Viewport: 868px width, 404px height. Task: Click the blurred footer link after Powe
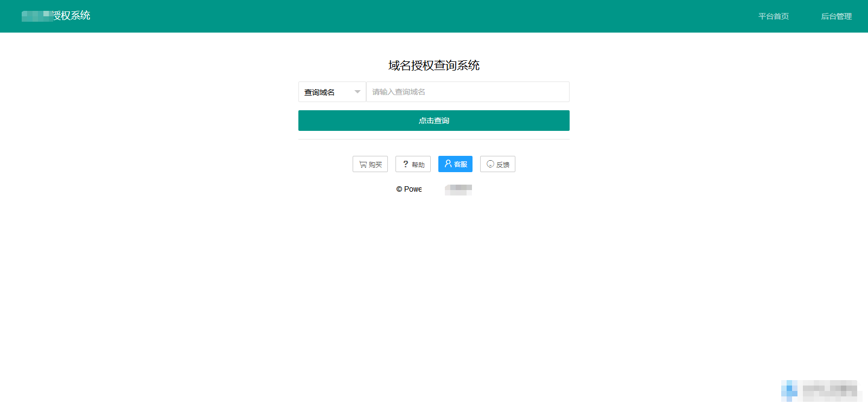pos(458,190)
